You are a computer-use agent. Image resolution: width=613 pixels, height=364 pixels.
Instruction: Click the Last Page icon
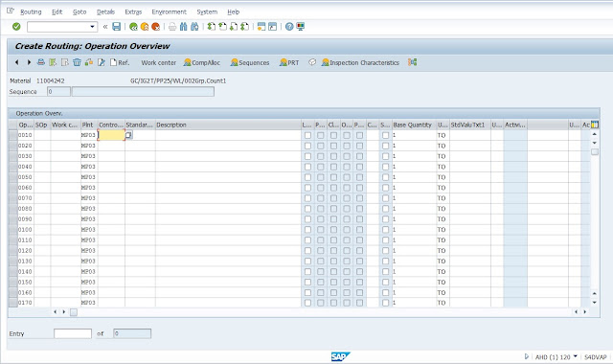click(245, 27)
